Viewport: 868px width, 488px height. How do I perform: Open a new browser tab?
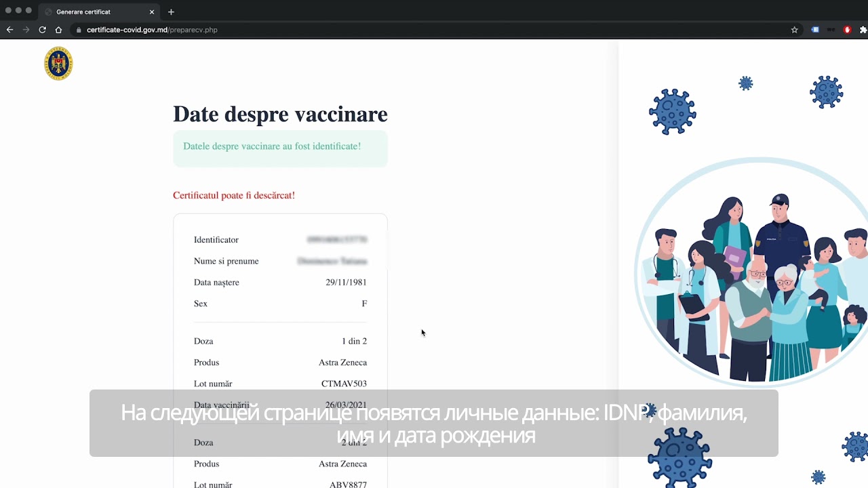click(x=171, y=12)
